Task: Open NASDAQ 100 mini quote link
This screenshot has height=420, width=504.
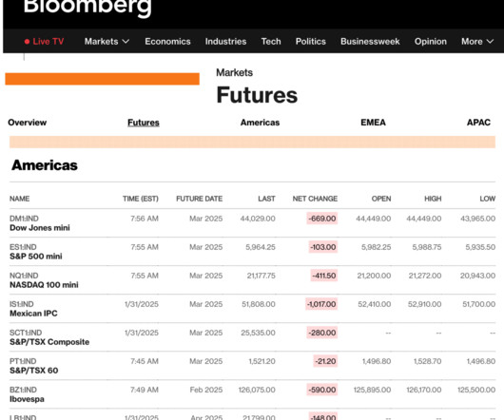Action: pos(44,285)
